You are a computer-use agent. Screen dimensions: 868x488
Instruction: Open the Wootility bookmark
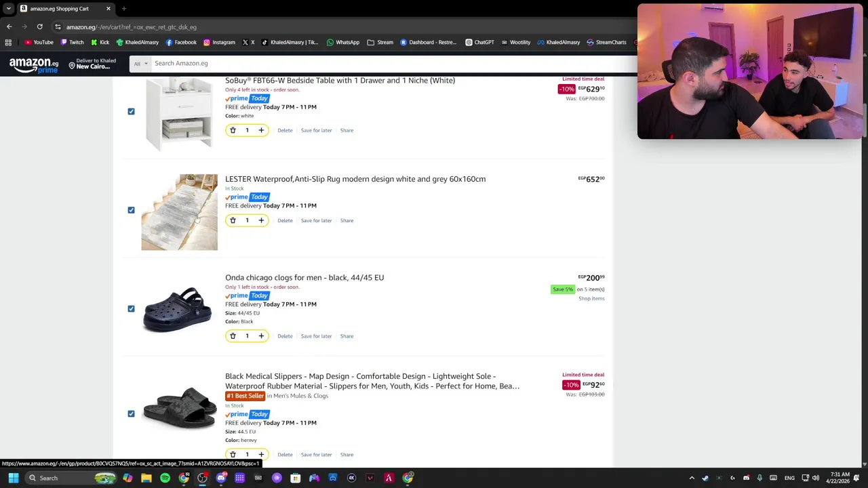[515, 42]
